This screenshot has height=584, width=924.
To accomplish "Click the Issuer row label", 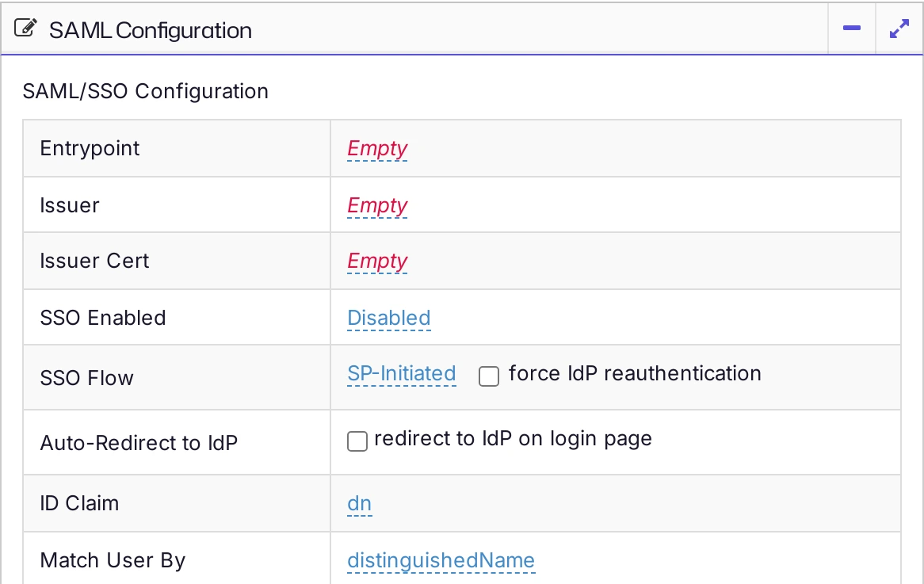I will (x=70, y=206).
